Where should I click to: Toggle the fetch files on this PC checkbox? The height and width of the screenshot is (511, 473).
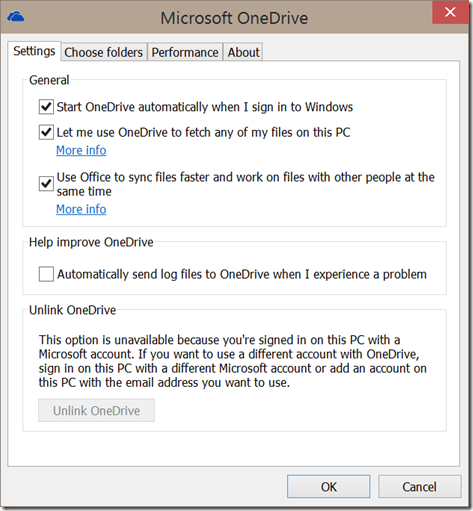pos(46,132)
